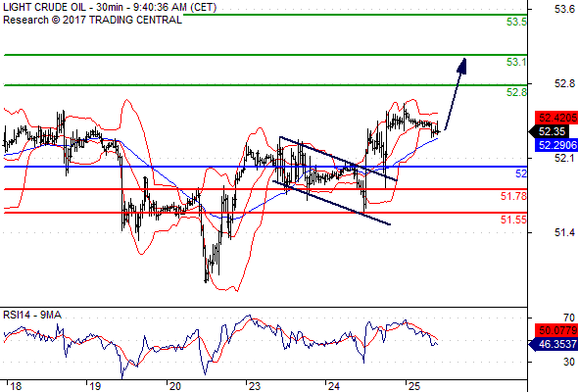Click the green 52.8 resistance label

click(516, 92)
